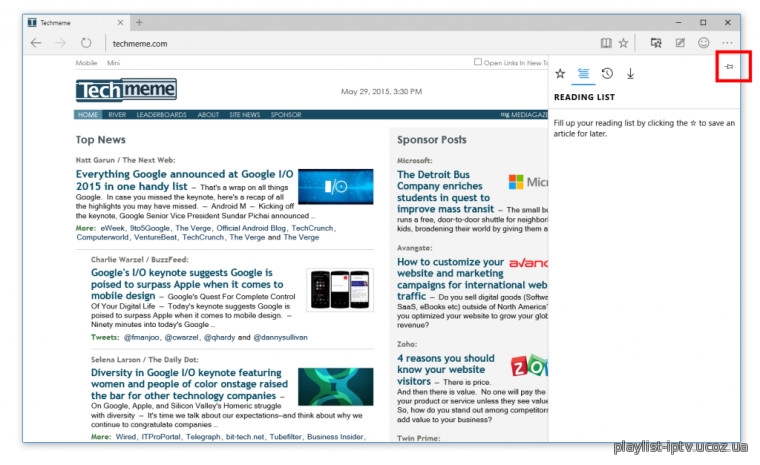Image resolution: width=760 pixels, height=465 pixels.
Task: Open the HOME nav item
Action: (x=88, y=115)
